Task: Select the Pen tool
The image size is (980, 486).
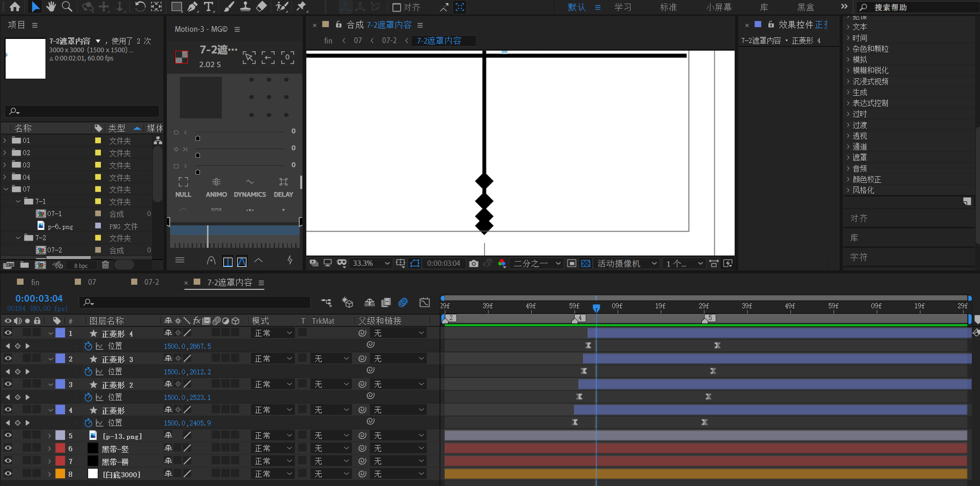Action: point(193,7)
